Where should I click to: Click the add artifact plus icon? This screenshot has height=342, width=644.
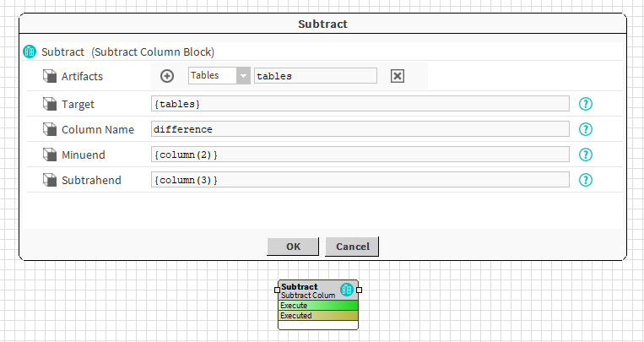(x=167, y=76)
